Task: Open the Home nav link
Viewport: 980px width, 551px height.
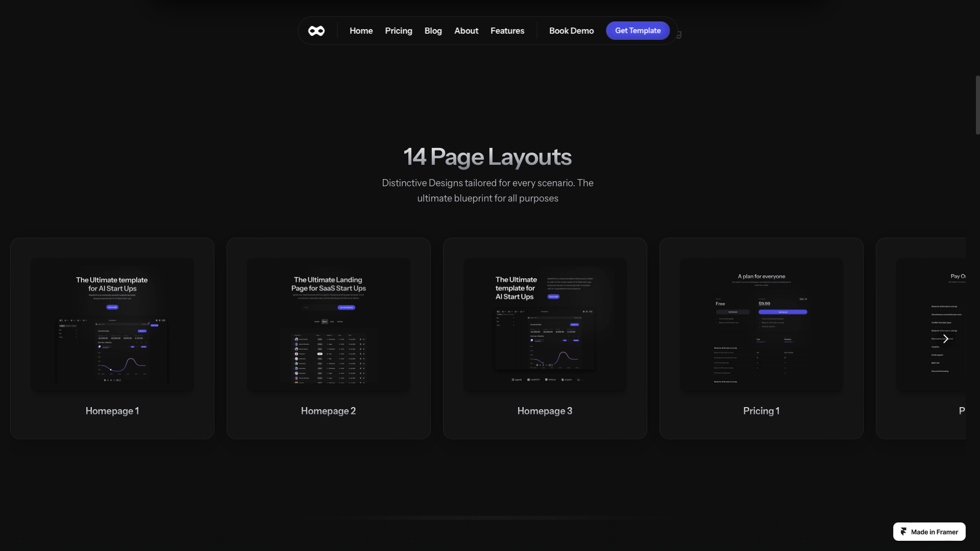Action: 361,31
